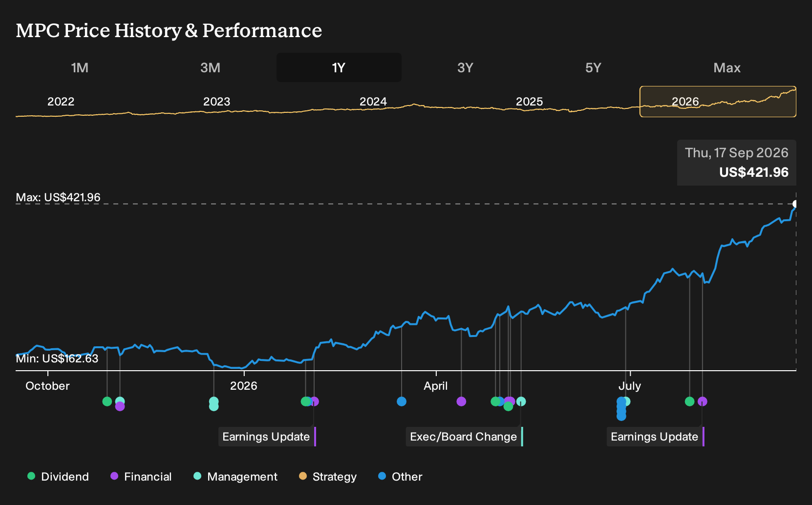Open the Earnings Update label after July
Screen dimensions: 812x505
click(x=655, y=437)
